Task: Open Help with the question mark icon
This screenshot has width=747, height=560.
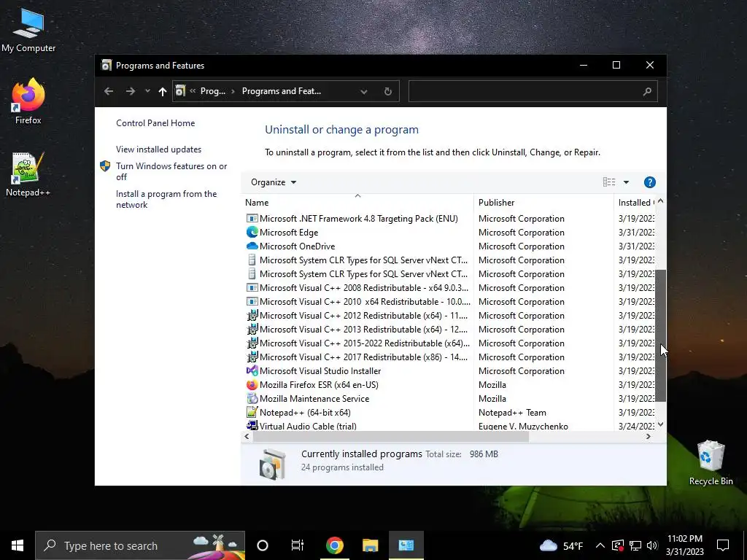Action: click(649, 182)
